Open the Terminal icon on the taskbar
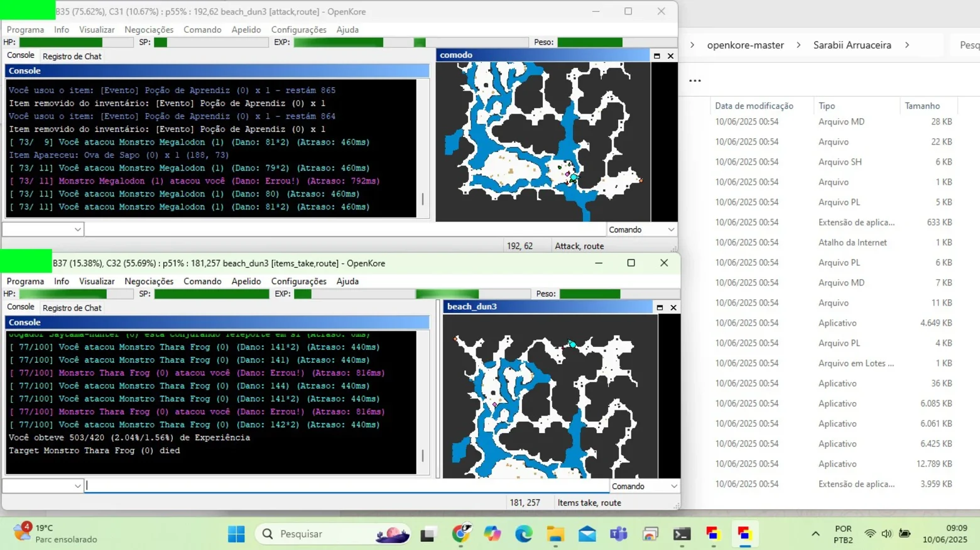This screenshot has width=980, height=550. (682, 534)
